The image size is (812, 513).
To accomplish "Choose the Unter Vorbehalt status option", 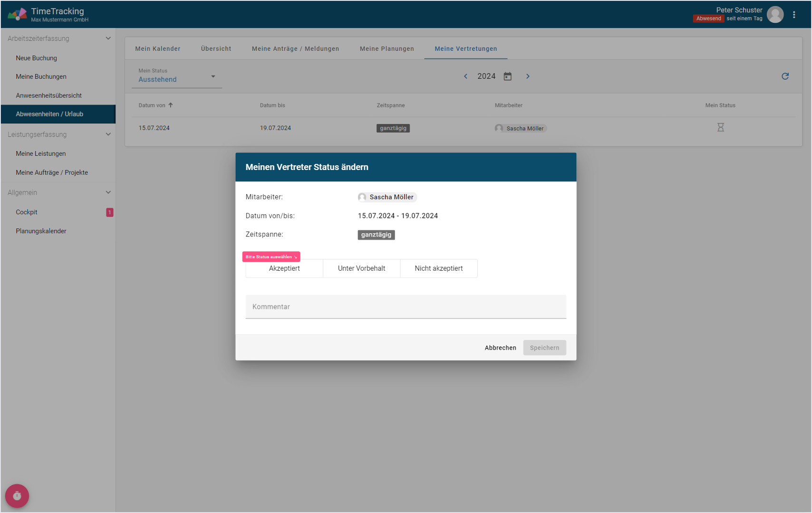I will tap(361, 268).
